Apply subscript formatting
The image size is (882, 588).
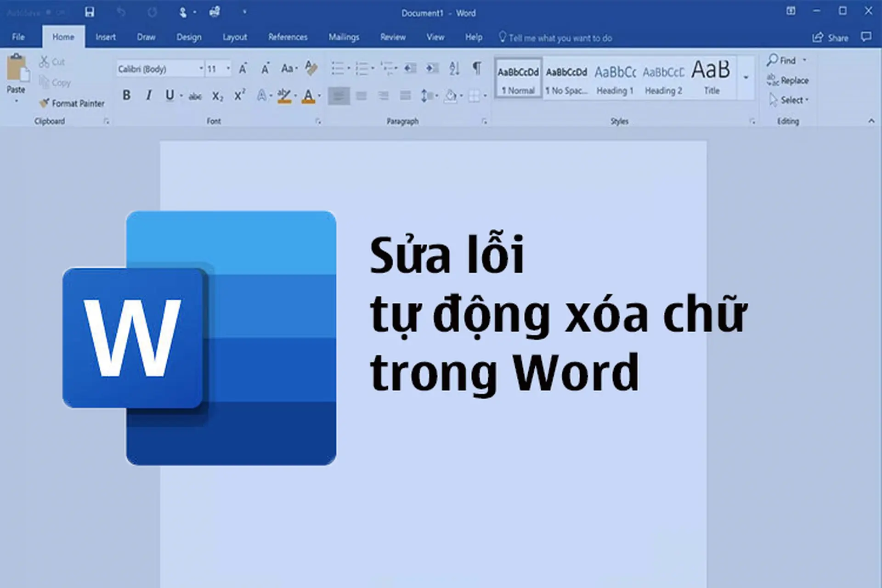[x=216, y=96]
